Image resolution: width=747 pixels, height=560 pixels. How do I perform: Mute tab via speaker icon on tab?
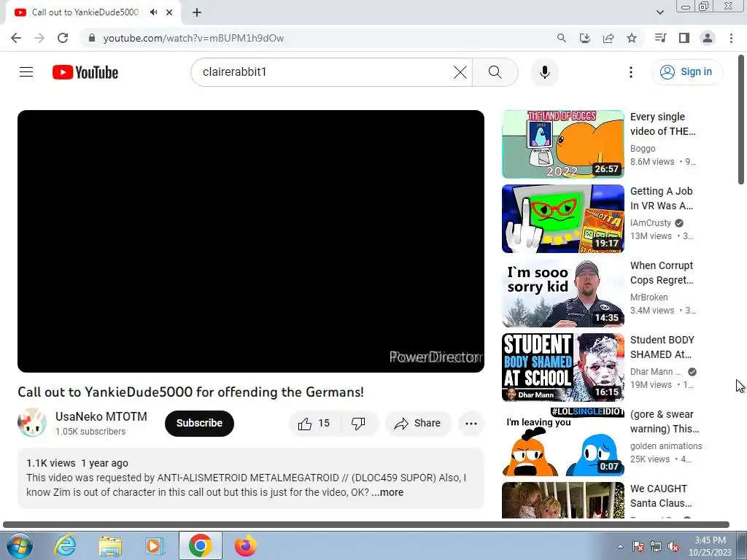tap(153, 12)
